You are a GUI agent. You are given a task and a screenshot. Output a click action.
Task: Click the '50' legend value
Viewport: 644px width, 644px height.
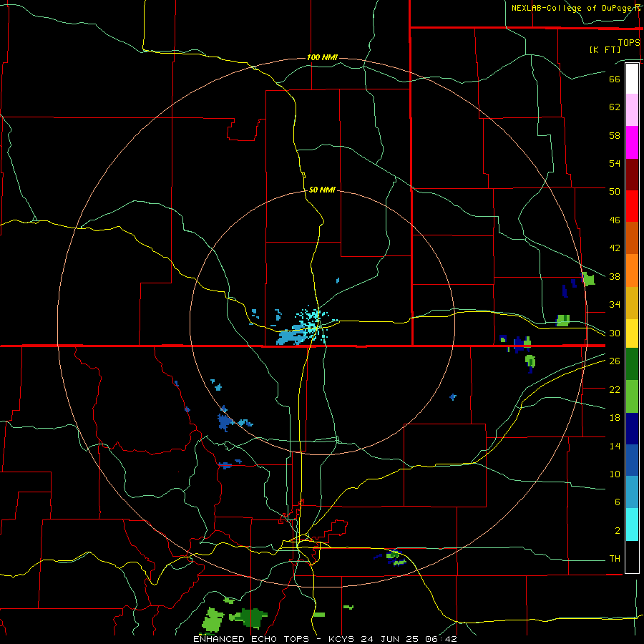tap(615, 191)
